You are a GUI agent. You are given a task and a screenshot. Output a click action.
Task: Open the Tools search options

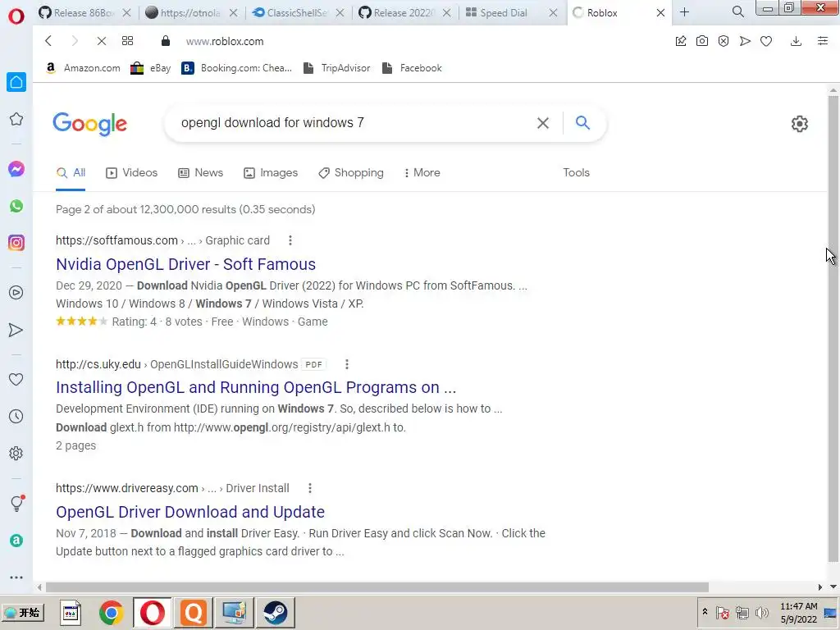(576, 172)
